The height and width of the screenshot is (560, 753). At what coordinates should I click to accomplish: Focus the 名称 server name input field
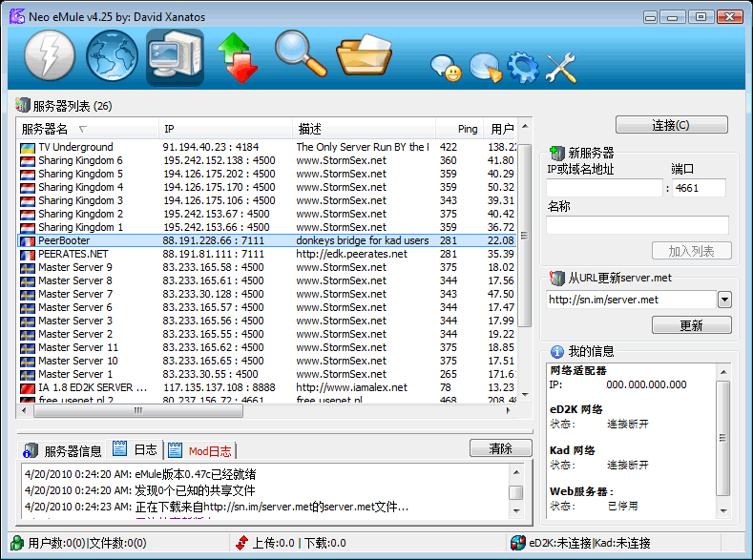click(x=638, y=225)
